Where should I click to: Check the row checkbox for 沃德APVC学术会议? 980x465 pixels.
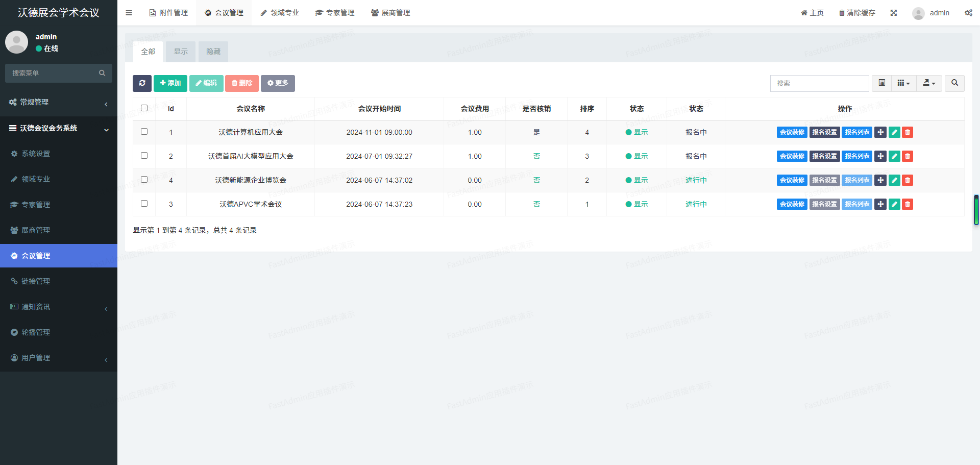pyautogui.click(x=144, y=204)
